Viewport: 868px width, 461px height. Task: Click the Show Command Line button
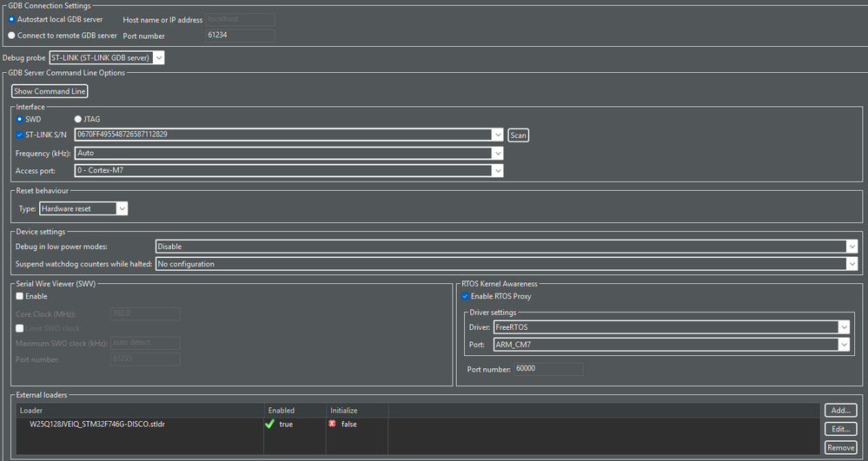[x=50, y=91]
